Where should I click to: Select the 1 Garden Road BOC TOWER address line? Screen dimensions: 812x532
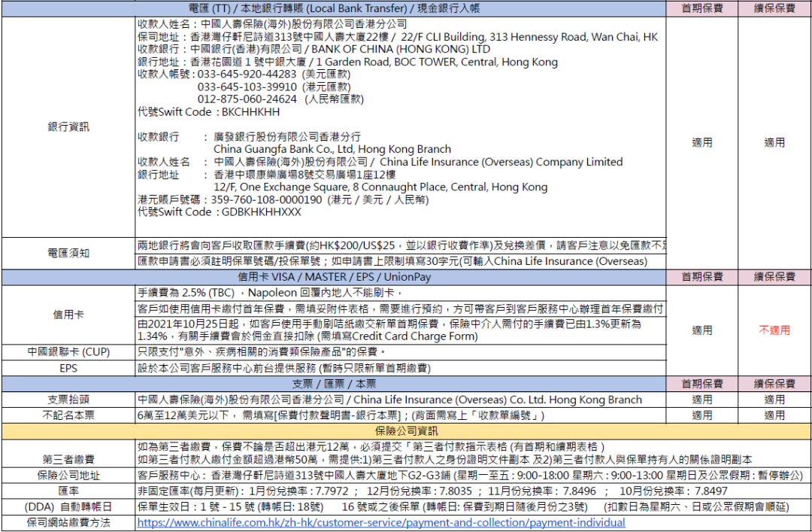tap(347, 62)
